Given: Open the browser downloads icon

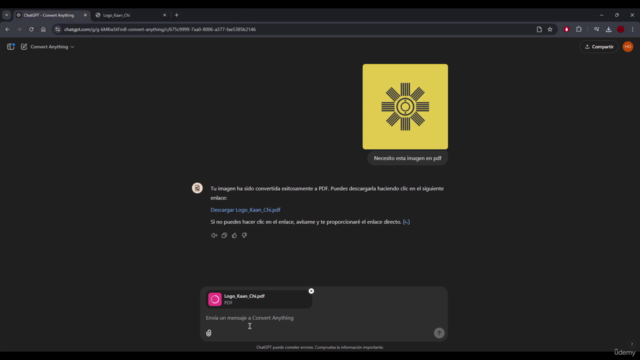Looking at the screenshot, I should tap(609, 29).
